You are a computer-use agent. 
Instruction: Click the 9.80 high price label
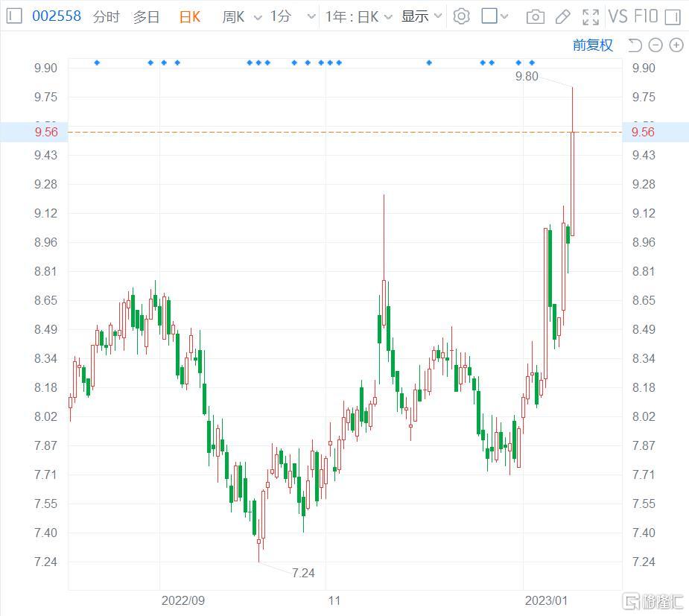pyautogui.click(x=527, y=76)
